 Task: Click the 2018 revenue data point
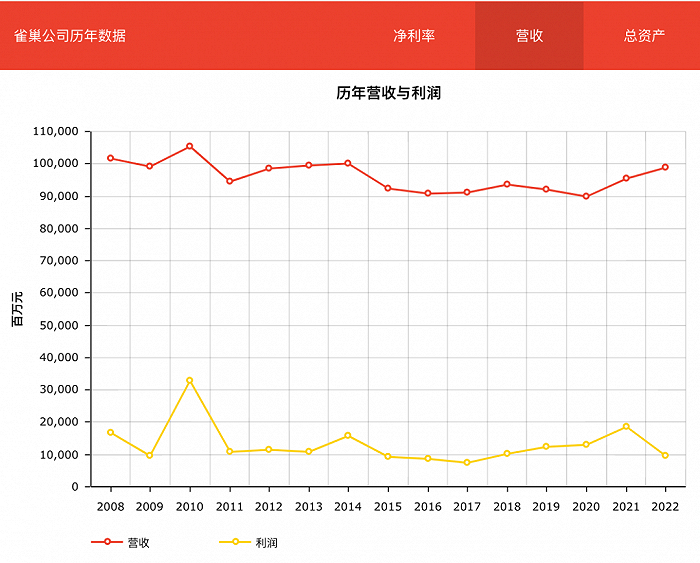tap(507, 184)
